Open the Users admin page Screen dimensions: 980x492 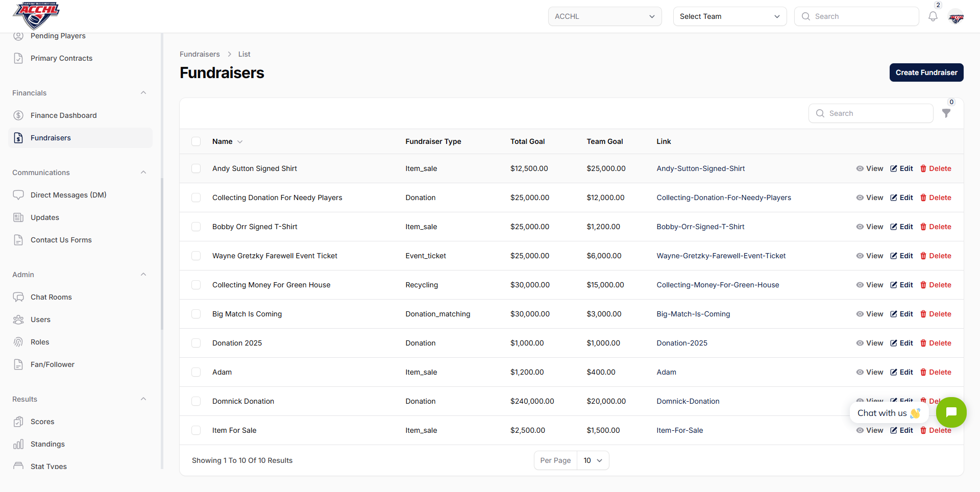point(40,319)
